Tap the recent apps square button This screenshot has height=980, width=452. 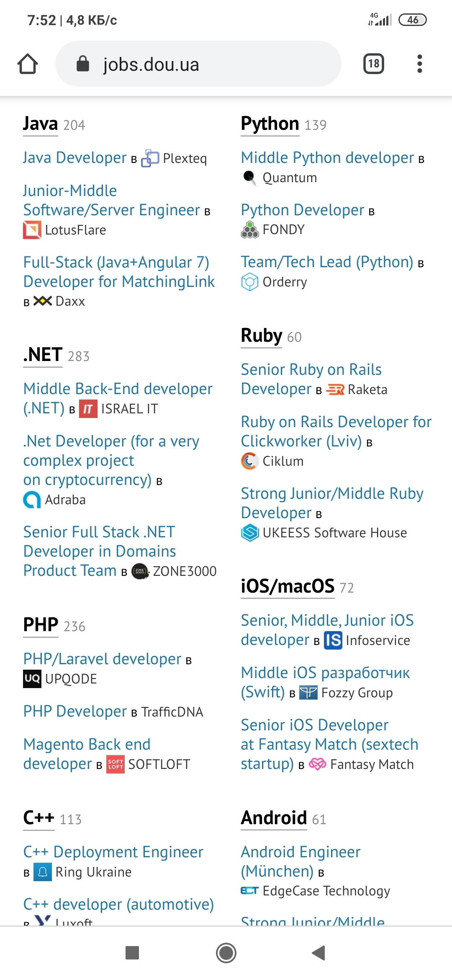click(x=132, y=953)
